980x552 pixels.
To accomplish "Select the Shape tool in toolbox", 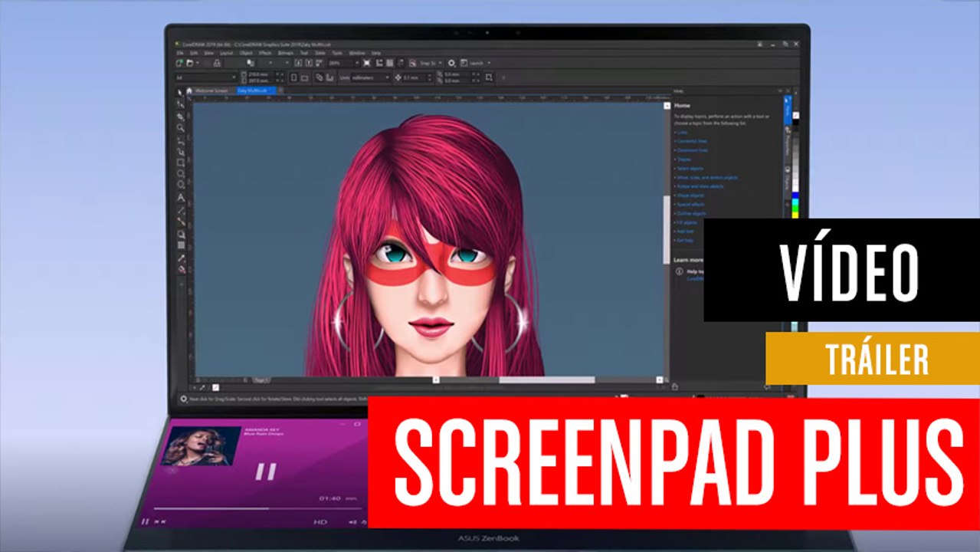I will coord(181,104).
